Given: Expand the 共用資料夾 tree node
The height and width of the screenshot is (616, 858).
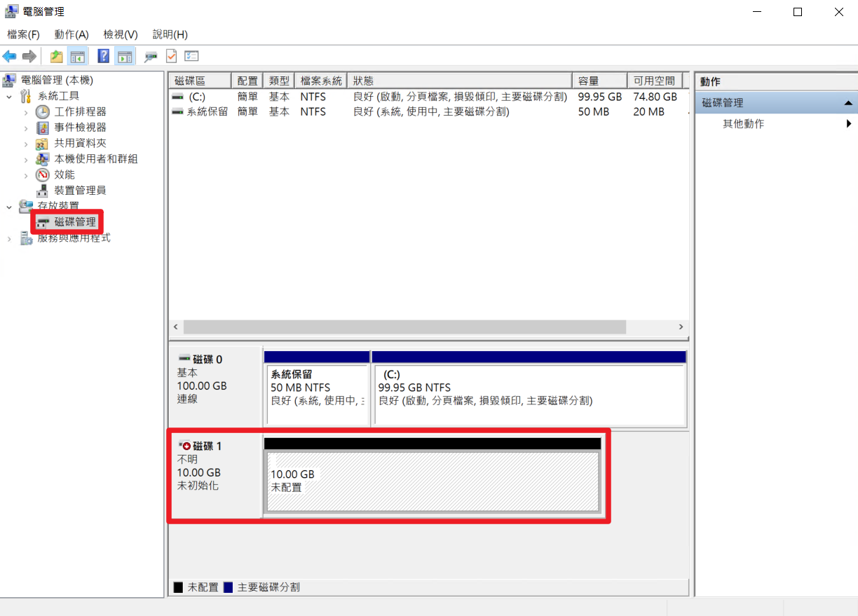Looking at the screenshot, I should [x=26, y=143].
